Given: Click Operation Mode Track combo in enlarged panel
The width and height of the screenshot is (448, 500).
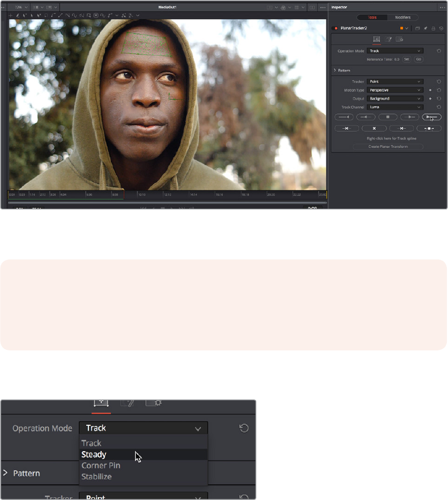Looking at the screenshot, I should tap(144, 428).
